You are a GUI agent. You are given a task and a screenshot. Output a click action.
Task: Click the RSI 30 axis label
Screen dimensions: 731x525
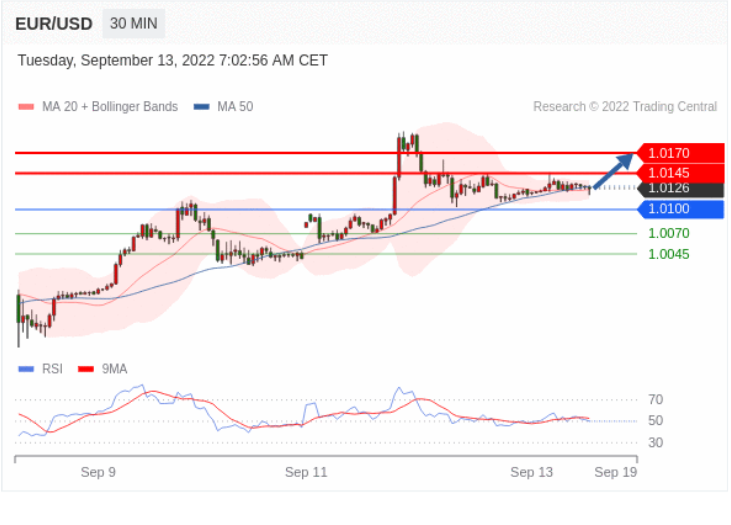tap(655, 442)
